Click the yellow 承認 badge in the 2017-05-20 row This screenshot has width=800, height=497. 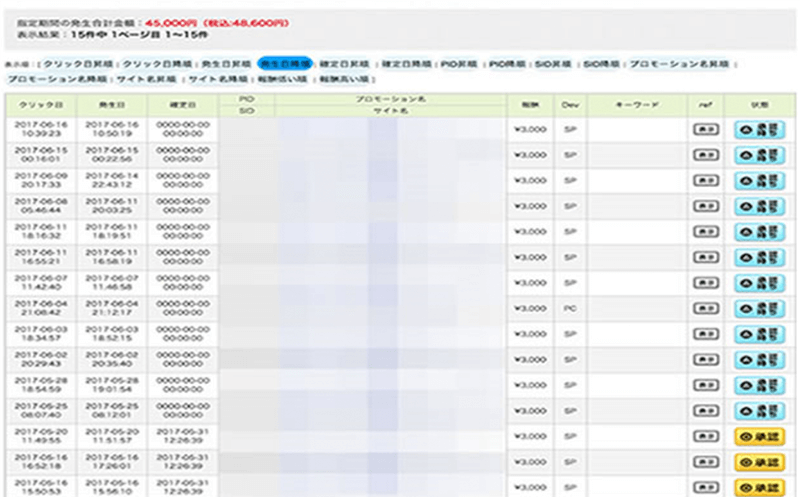pos(758,436)
